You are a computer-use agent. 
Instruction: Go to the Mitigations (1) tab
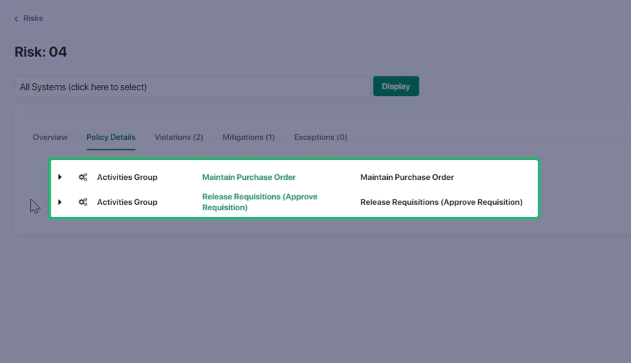pyautogui.click(x=249, y=137)
